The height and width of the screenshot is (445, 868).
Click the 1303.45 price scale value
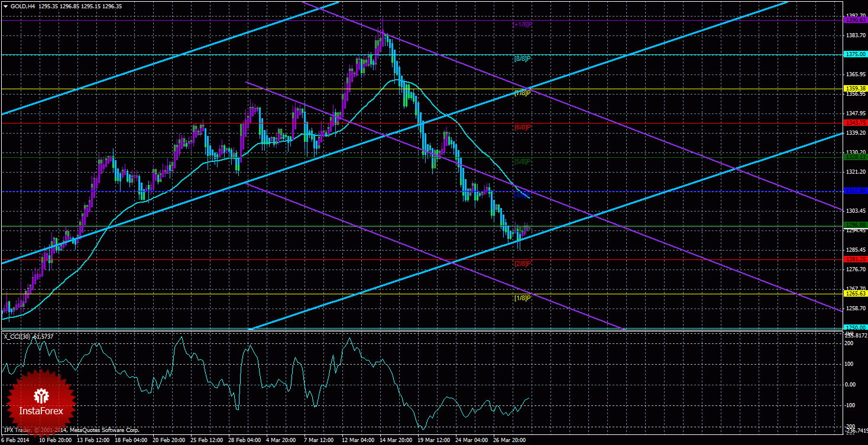click(856, 211)
